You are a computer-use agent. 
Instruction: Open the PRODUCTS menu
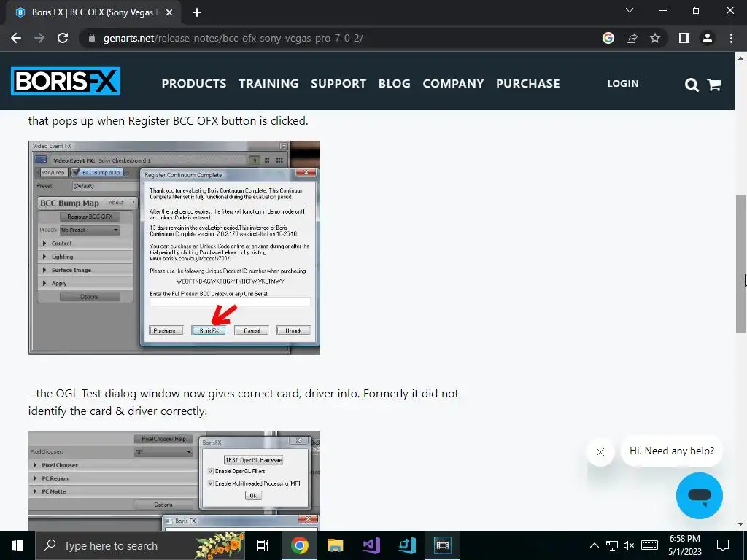[x=194, y=83]
